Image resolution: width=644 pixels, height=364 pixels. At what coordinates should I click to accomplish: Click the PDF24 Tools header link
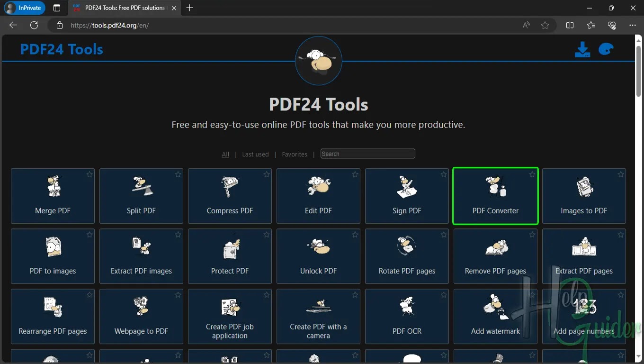(62, 49)
